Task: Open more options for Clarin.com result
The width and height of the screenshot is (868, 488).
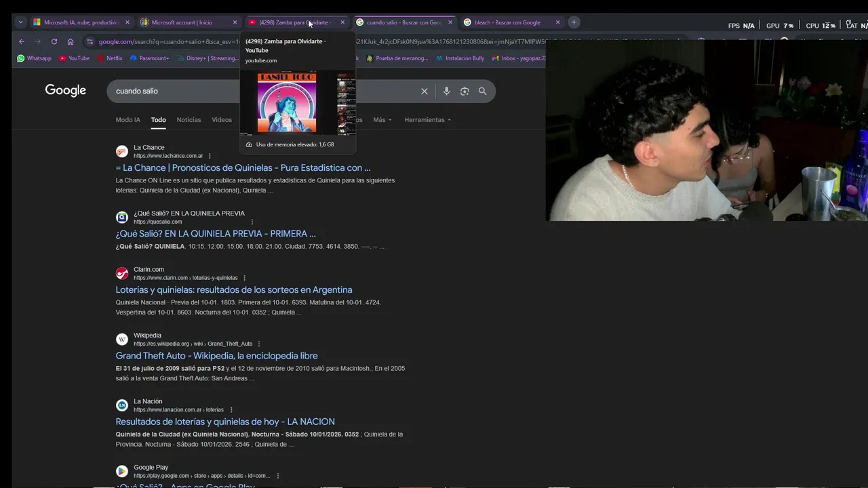Action: pyautogui.click(x=244, y=278)
